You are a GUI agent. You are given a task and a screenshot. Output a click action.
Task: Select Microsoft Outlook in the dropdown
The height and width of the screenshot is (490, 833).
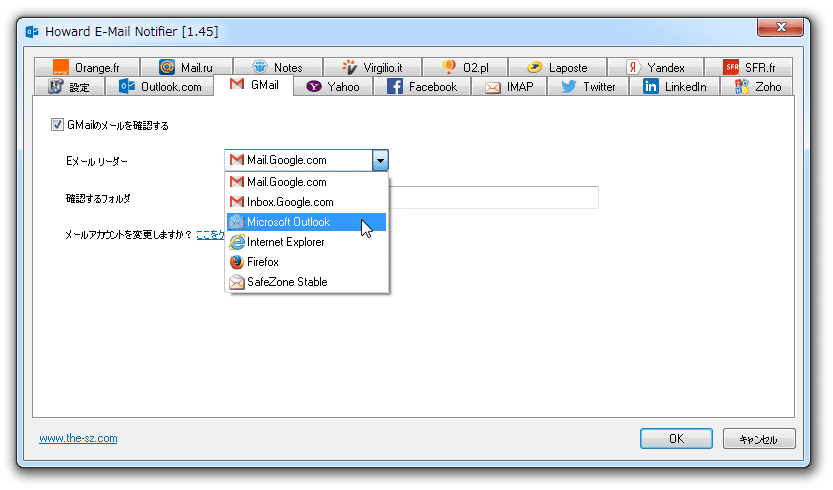[x=307, y=222]
